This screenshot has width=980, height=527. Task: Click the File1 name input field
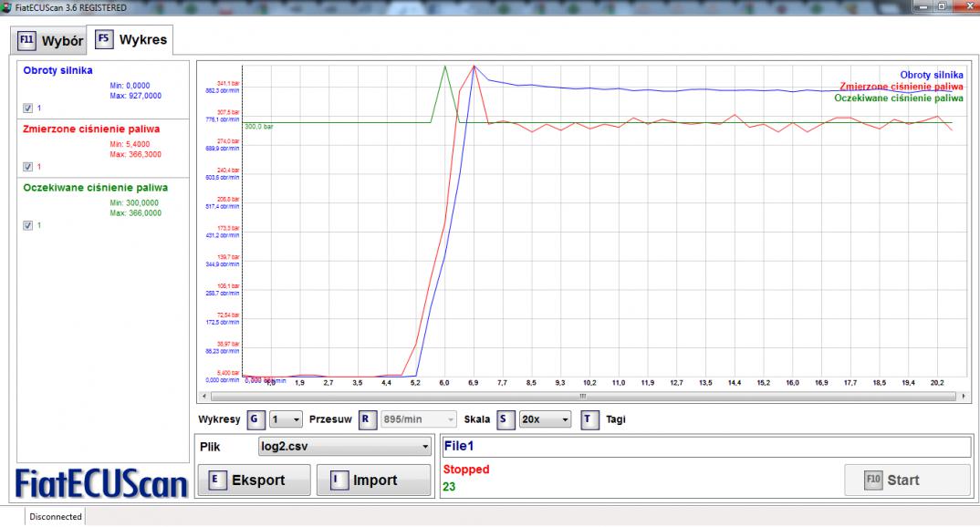[x=705, y=447]
